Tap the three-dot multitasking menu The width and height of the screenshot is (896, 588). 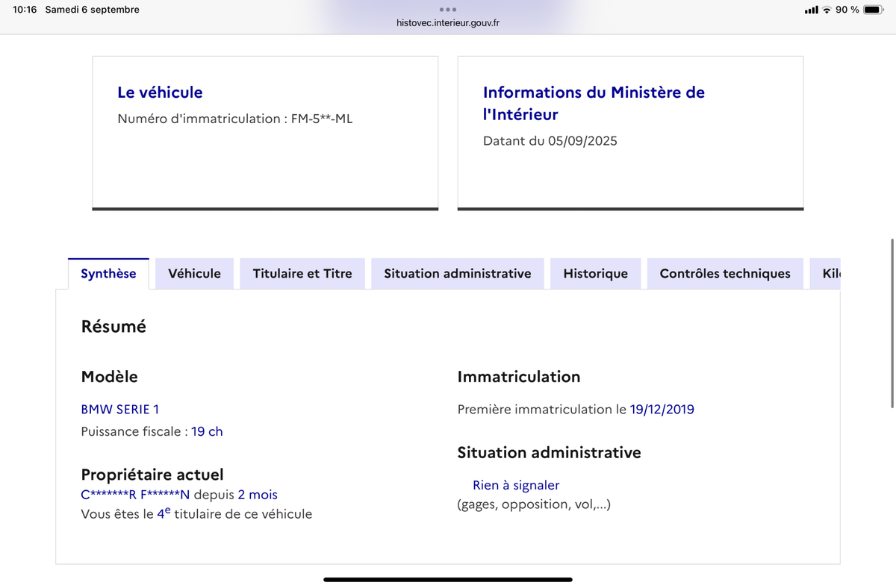pyautogui.click(x=448, y=10)
